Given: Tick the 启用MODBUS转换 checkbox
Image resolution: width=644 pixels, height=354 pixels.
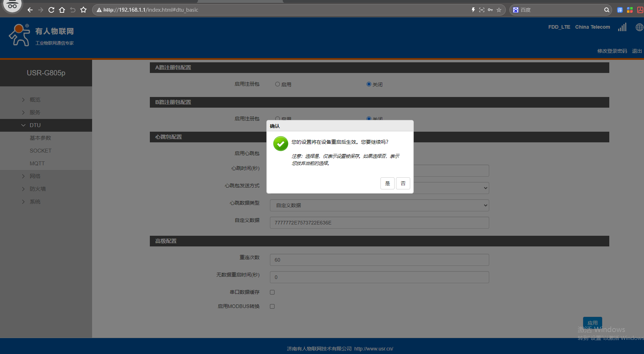Looking at the screenshot, I should click(272, 307).
